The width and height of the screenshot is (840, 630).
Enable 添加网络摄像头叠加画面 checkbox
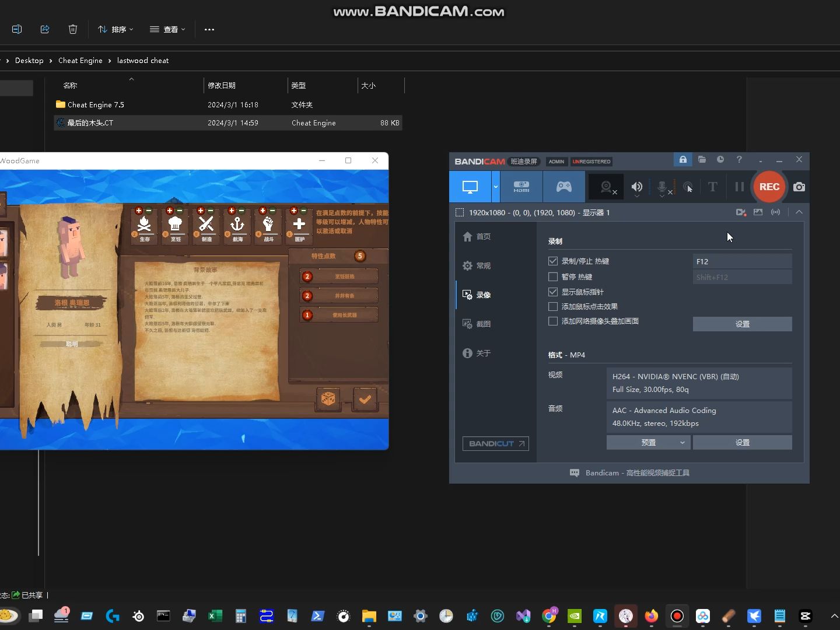pos(553,321)
